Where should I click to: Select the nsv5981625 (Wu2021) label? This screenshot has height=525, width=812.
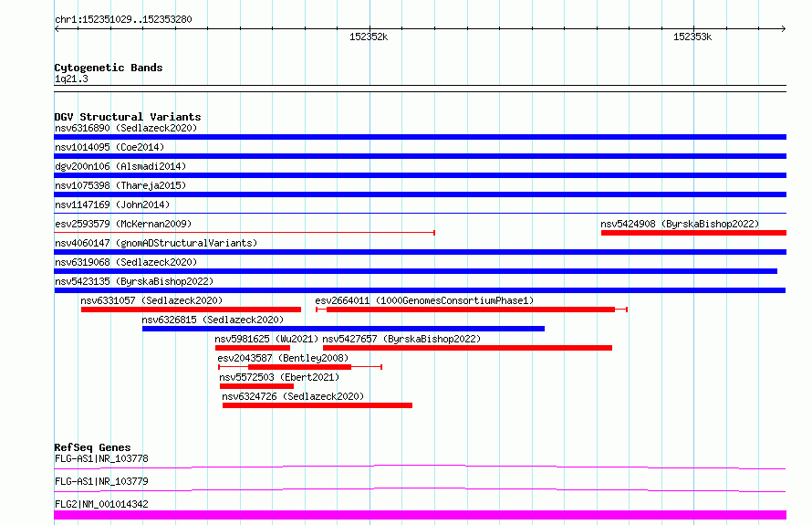point(266,339)
